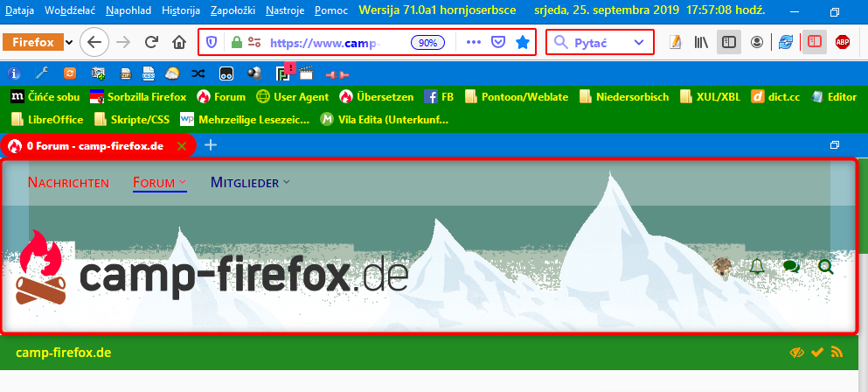Open Niedersorbisch bookmark folder
Screen dimensions: 868x392
pos(624,97)
